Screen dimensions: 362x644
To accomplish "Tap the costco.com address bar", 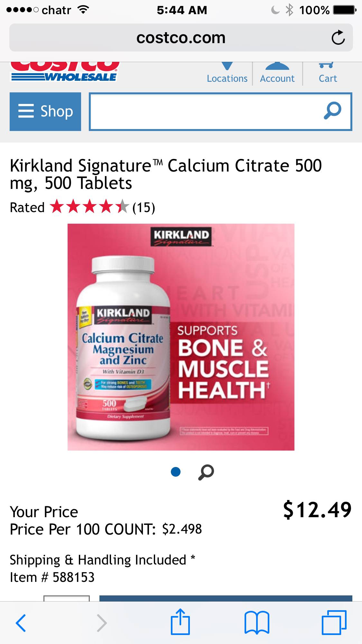I will (181, 38).
